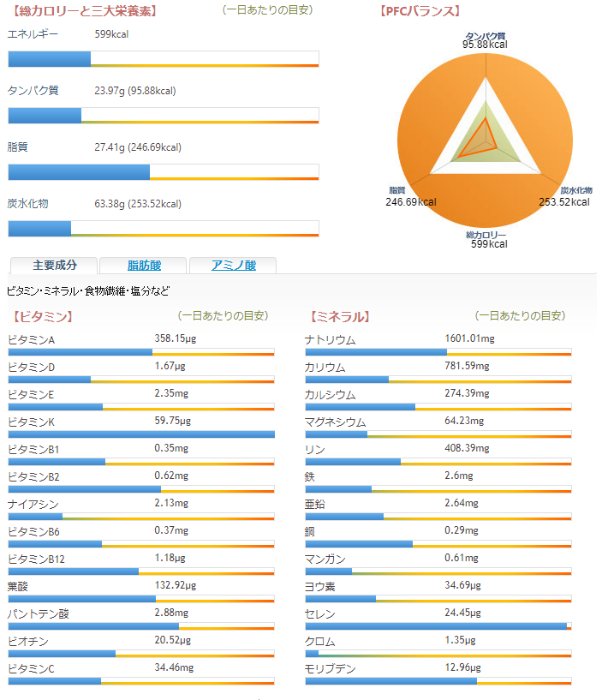The width and height of the screenshot is (602, 700).
Task: Click the 【PFCバランス】 heading
Action: tap(420, 12)
